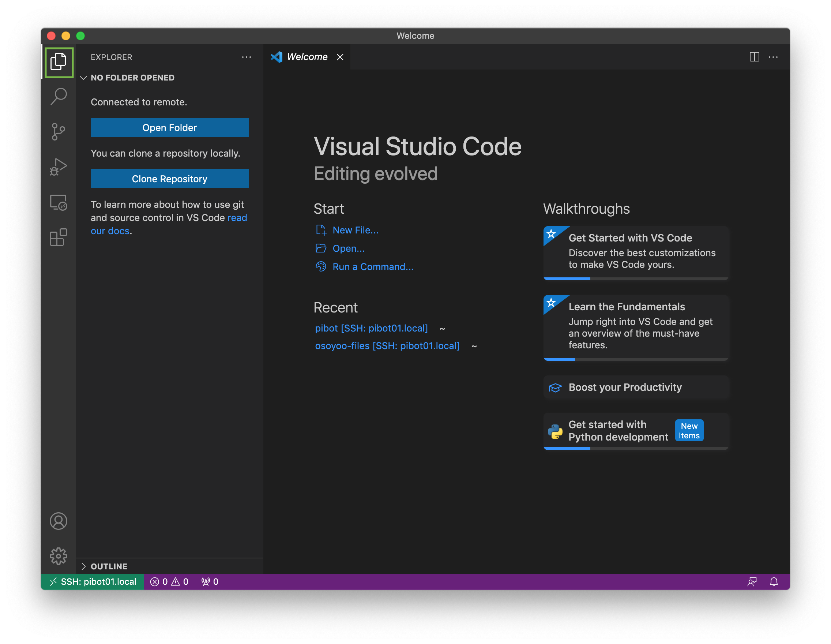Open the Search view icon

[x=59, y=97]
